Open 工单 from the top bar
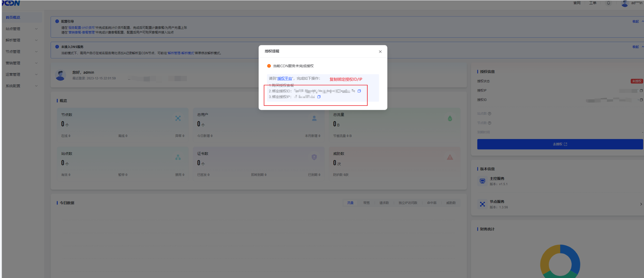This screenshot has height=278, width=644. [592, 3]
